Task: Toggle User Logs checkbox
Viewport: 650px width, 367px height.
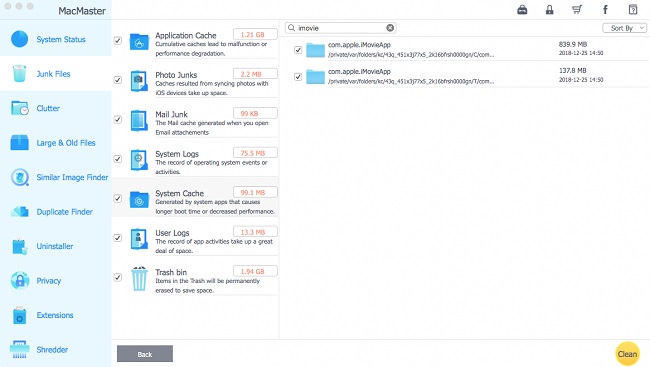Action: (x=118, y=238)
